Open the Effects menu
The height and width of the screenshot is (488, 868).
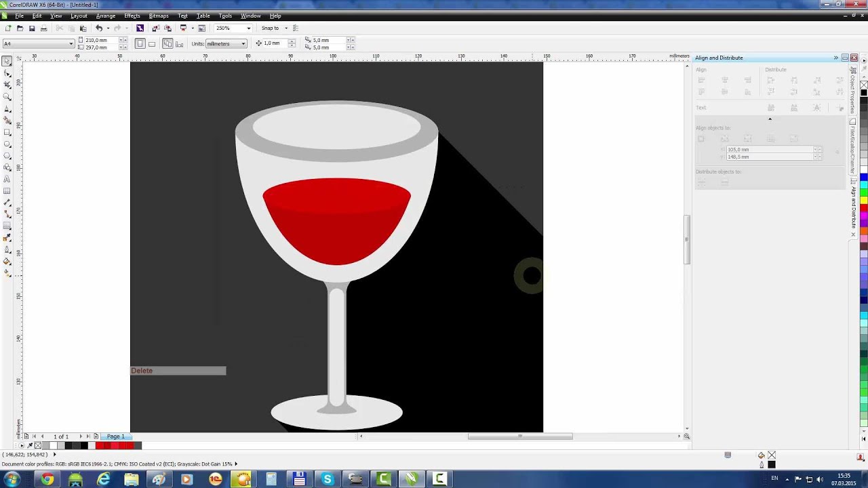[x=132, y=16]
